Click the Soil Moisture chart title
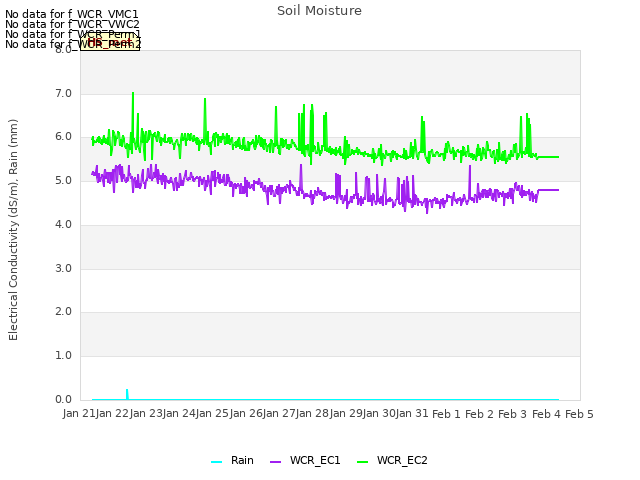The width and height of the screenshot is (640, 480). (319, 11)
